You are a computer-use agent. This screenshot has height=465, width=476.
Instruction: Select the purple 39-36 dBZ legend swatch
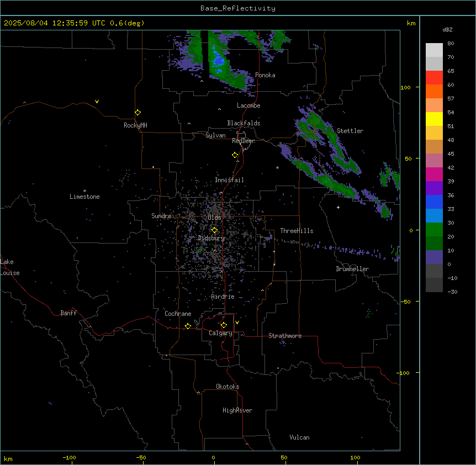click(434, 188)
